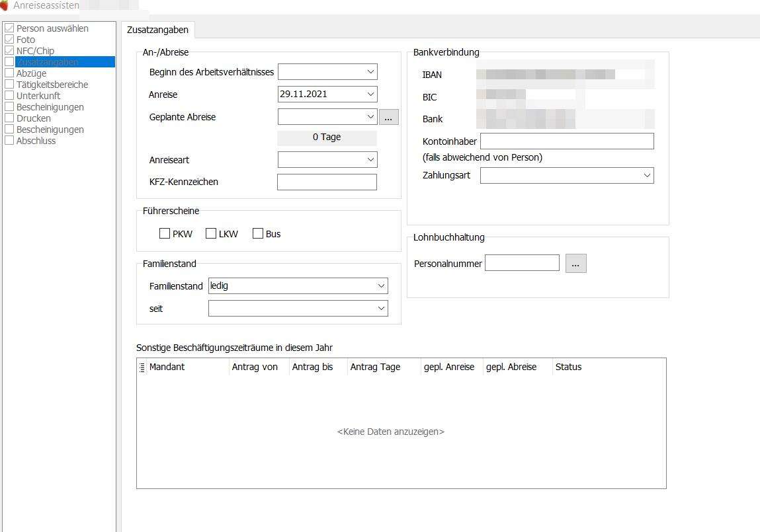Sort by the Antrag von column header
This screenshot has height=532, width=760.
tap(259, 367)
